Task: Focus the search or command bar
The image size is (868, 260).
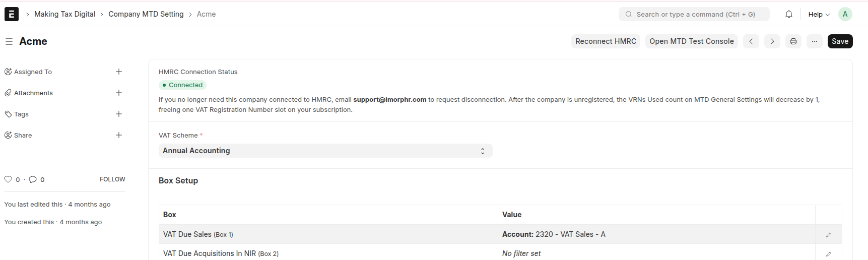Action: point(694,14)
